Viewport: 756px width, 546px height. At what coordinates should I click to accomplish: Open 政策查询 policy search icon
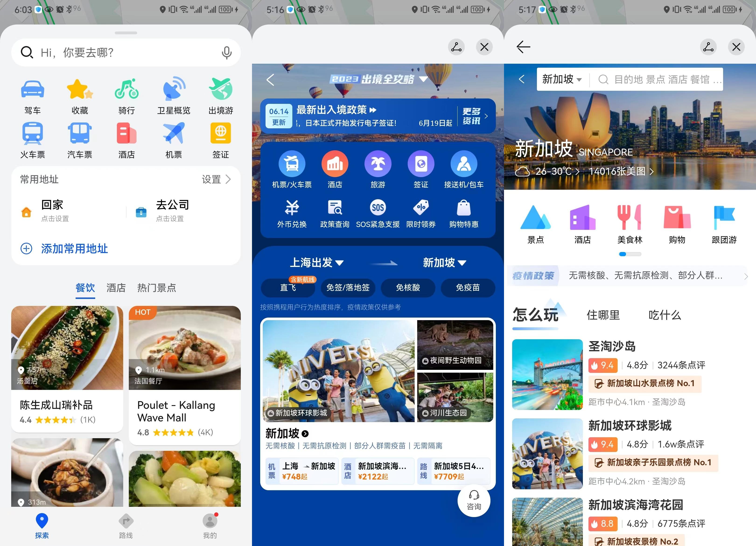click(335, 208)
